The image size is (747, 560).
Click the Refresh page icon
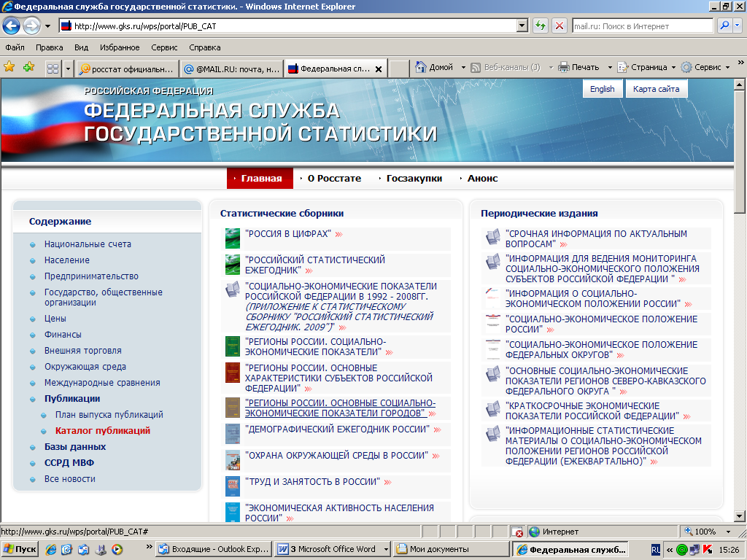tap(541, 26)
